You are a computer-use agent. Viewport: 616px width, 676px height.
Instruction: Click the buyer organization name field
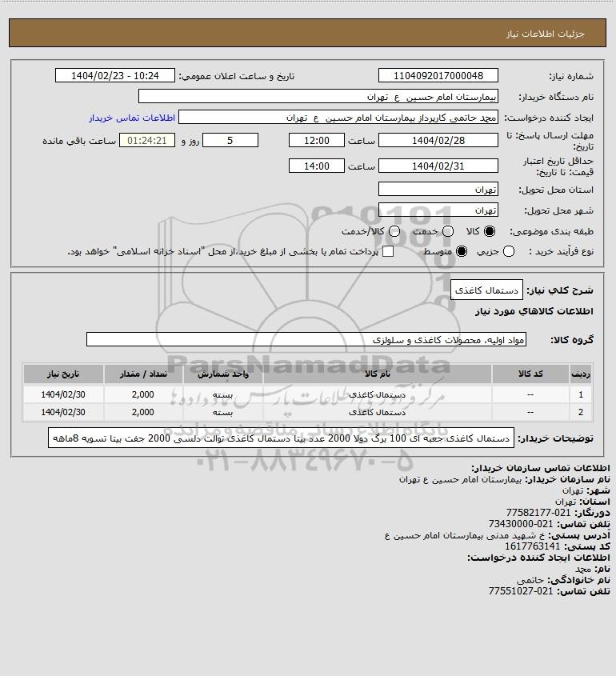(x=318, y=97)
